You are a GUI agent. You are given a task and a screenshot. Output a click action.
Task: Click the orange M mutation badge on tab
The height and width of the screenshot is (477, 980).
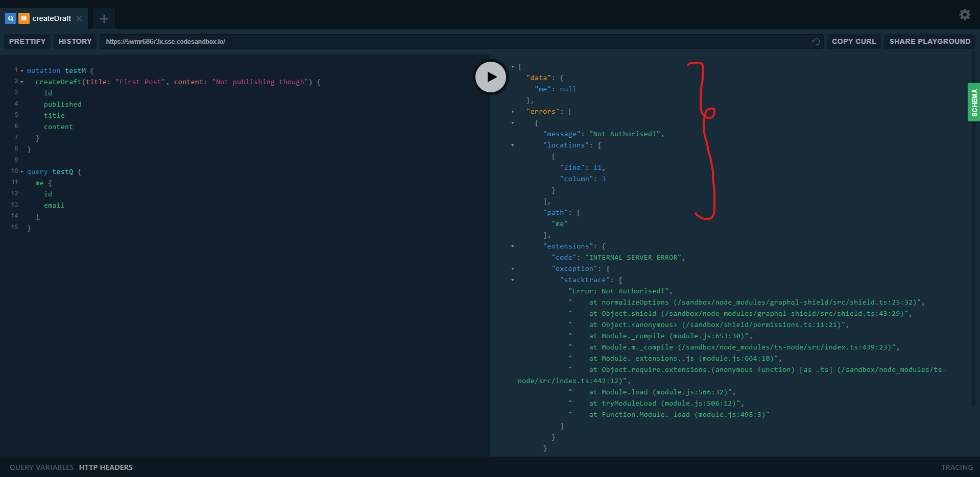[23, 18]
